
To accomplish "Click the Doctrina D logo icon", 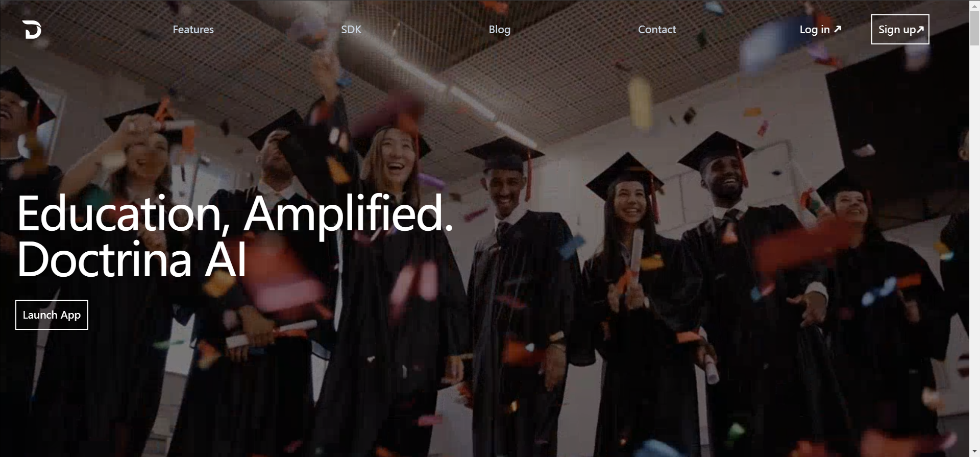I will (x=32, y=30).
